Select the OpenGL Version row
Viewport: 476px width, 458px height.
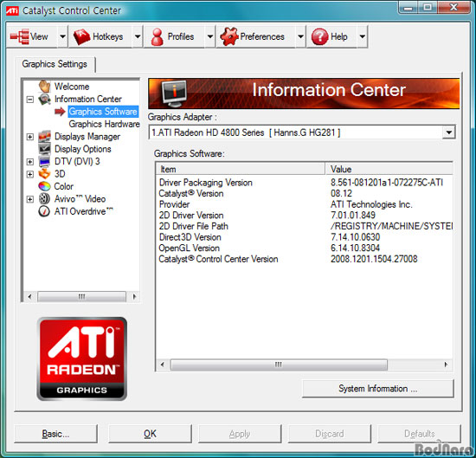[x=304, y=248]
